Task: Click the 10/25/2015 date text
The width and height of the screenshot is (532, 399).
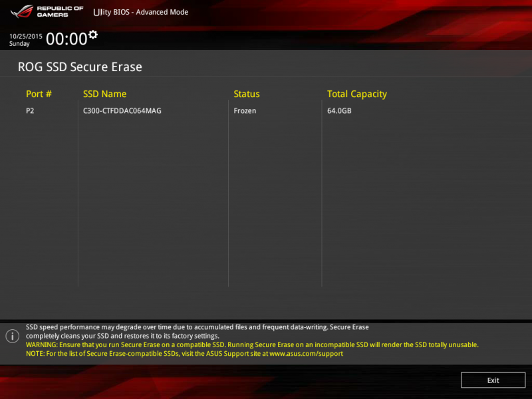Action: (26, 36)
